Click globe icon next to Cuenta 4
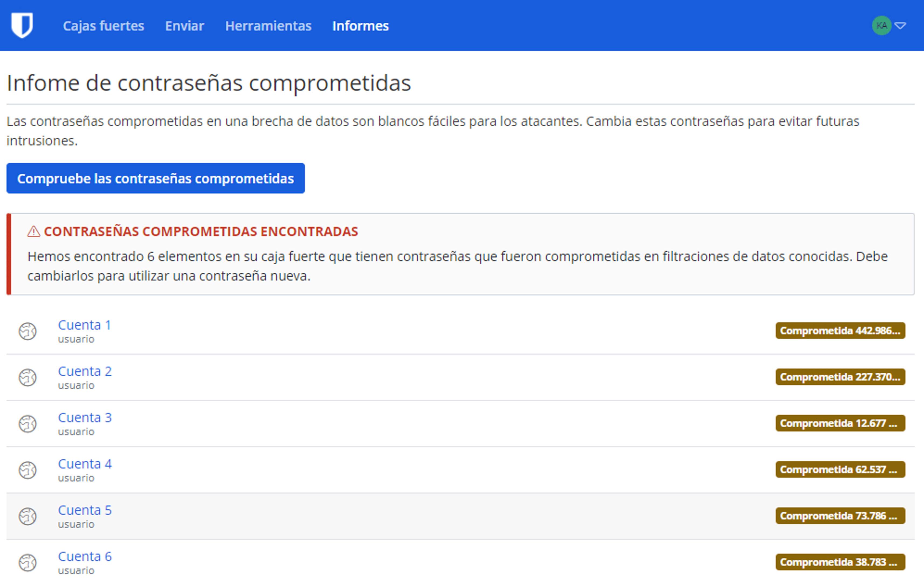 [27, 470]
